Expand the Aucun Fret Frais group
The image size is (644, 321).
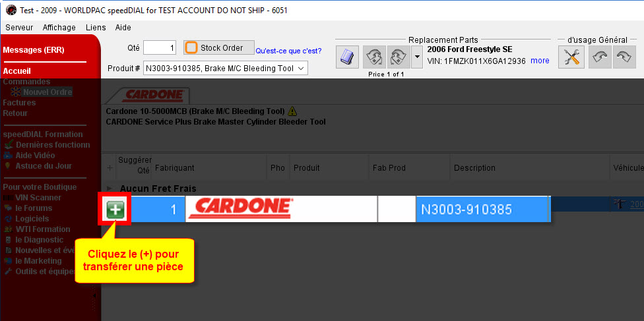[x=110, y=189]
